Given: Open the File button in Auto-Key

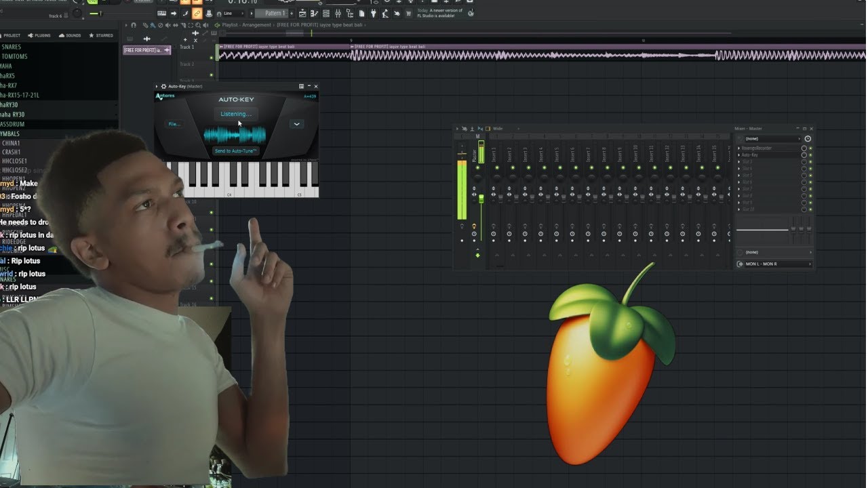Looking at the screenshot, I should click(x=174, y=124).
